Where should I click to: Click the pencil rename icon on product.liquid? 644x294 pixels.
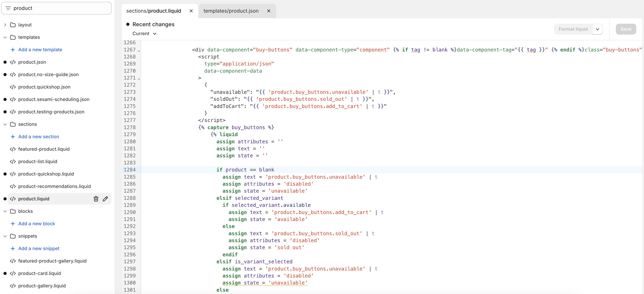coord(105,199)
